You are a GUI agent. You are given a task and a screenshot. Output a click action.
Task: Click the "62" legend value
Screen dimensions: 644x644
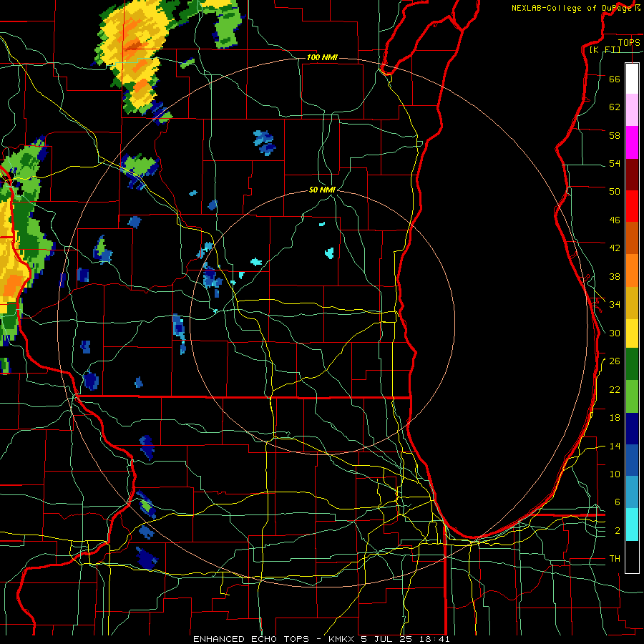(615, 107)
